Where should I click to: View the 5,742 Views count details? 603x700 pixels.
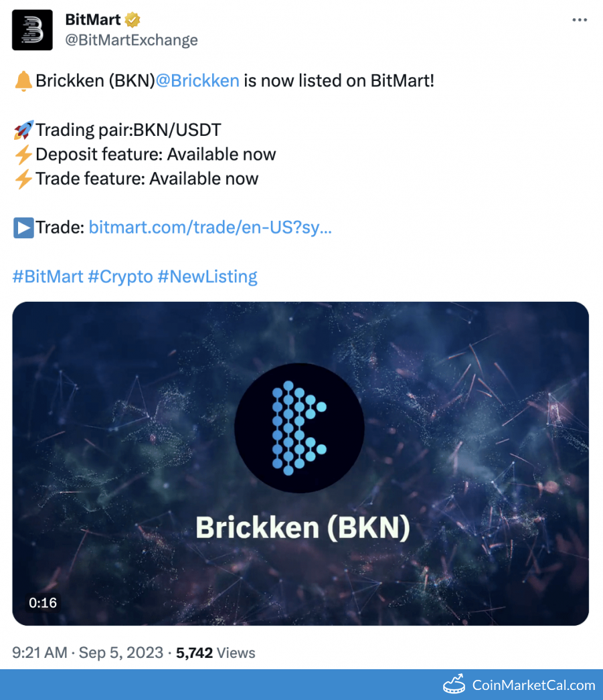click(216, 652)
